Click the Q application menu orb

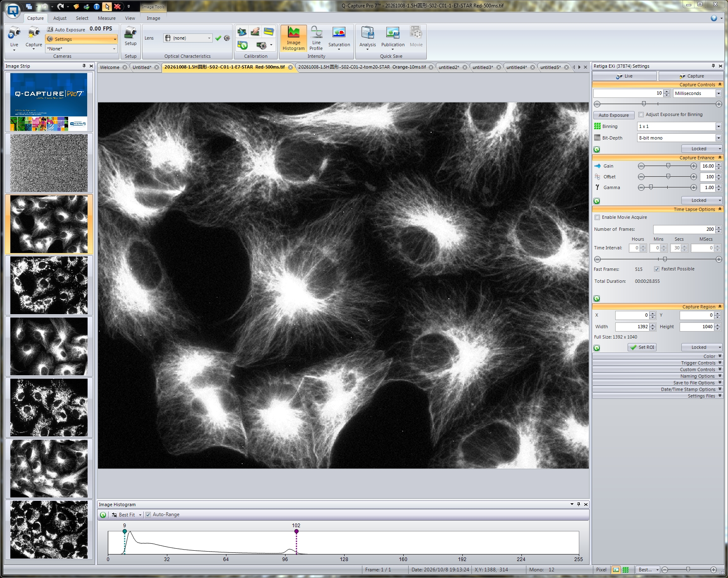[13, 10]
